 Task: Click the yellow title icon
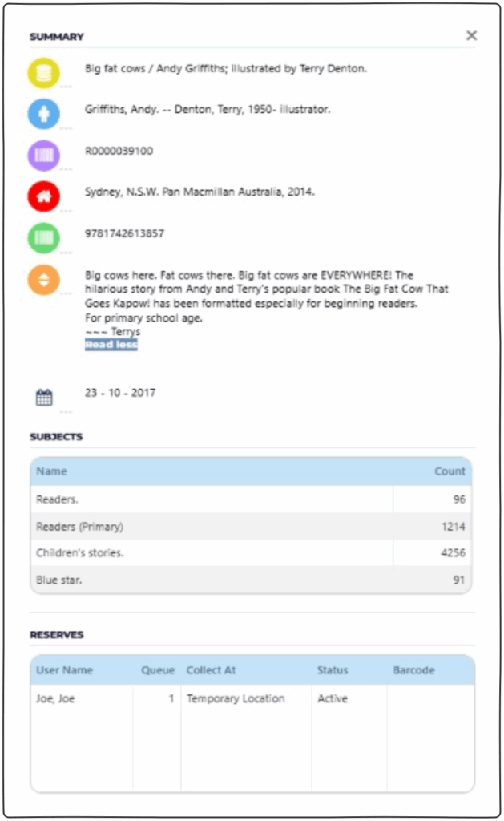[44, 72]
